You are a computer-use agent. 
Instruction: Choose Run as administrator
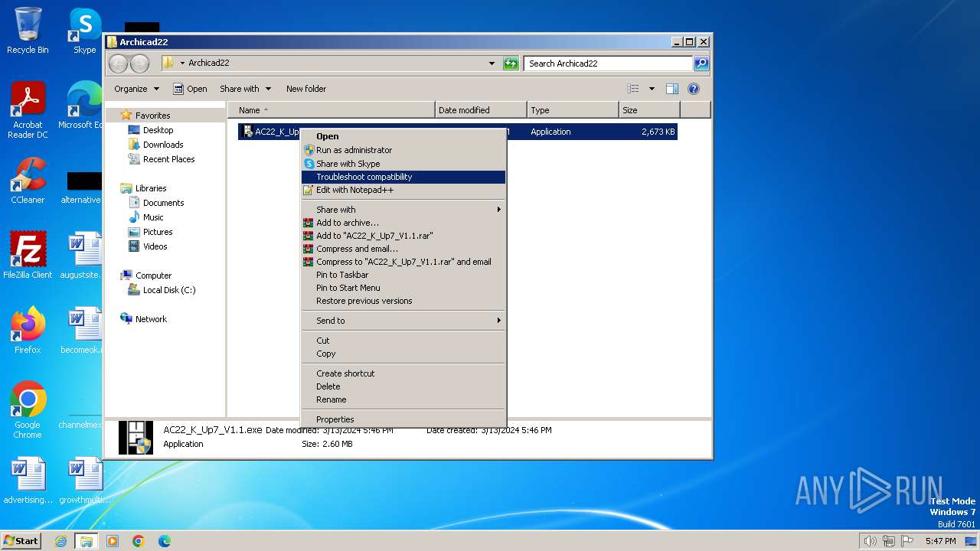pos(403,150)
